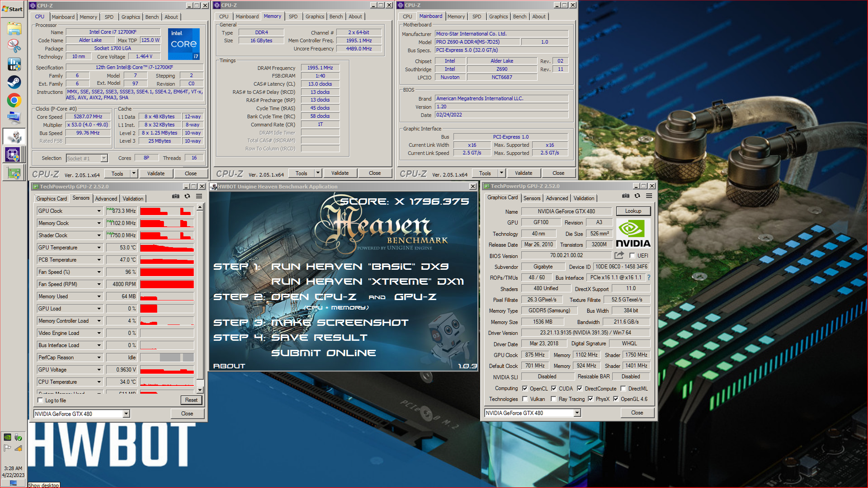Take screenshot with camera icon in GPU-Z Sensors window
Viewport: 868px width, 488px height.
tap(175, 197)
